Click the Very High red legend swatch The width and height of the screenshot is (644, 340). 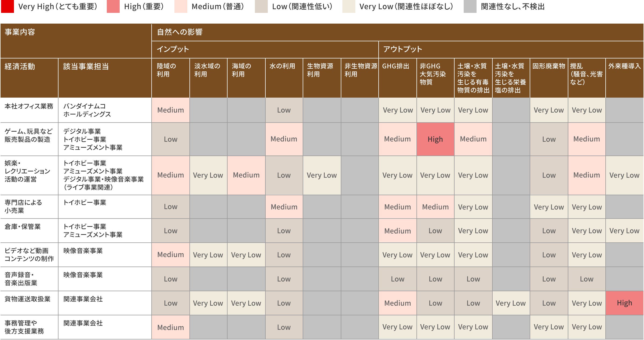click(7, 6)
